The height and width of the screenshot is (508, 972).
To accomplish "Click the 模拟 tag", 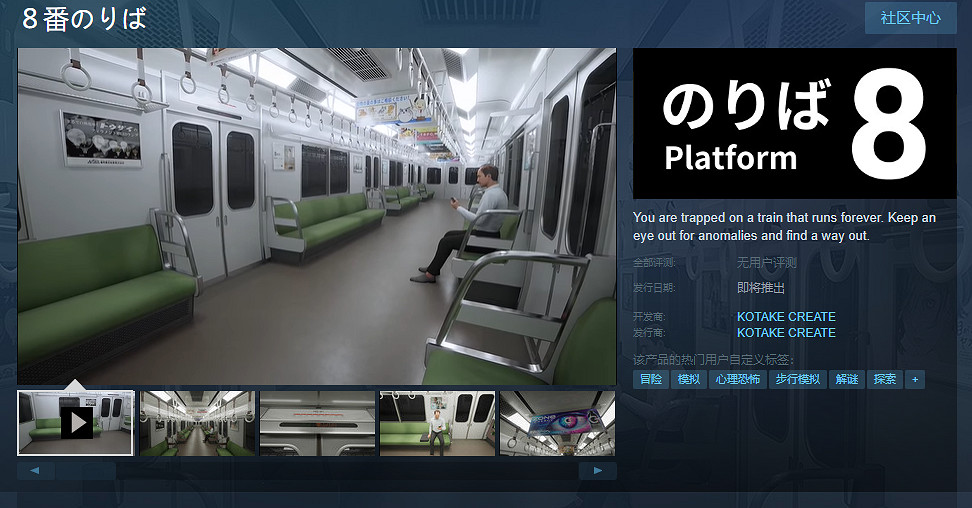I will (x=689, y=380).
